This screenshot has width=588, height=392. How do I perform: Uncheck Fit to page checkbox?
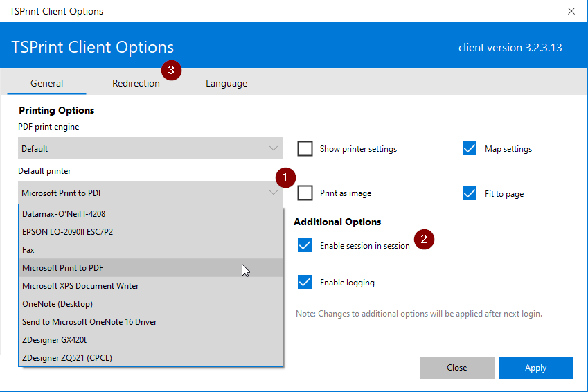click(470, 193)
